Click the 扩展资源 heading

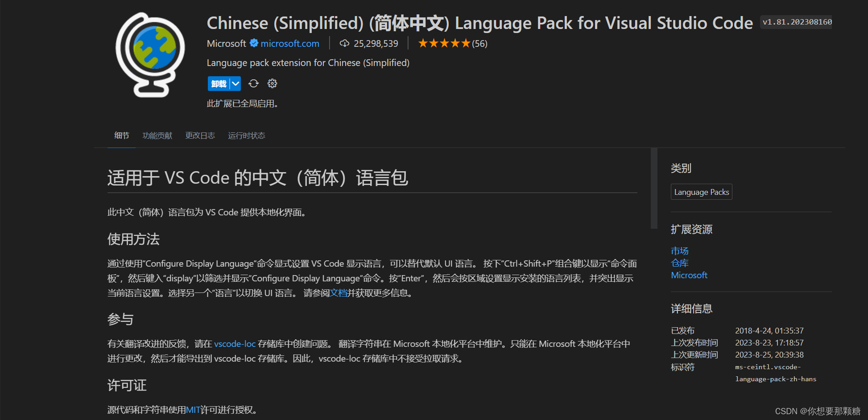tap(692, 229)
